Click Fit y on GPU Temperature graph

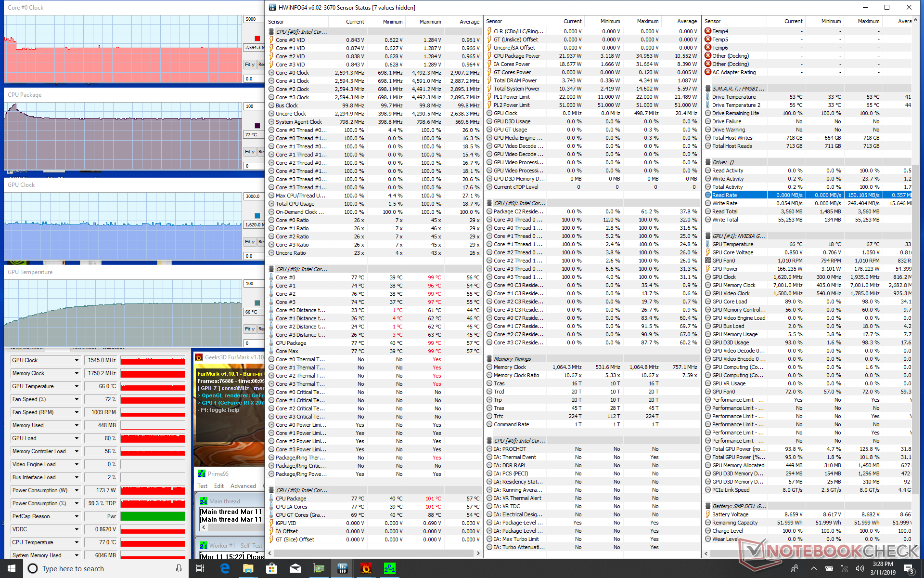[x=249, y=329]
